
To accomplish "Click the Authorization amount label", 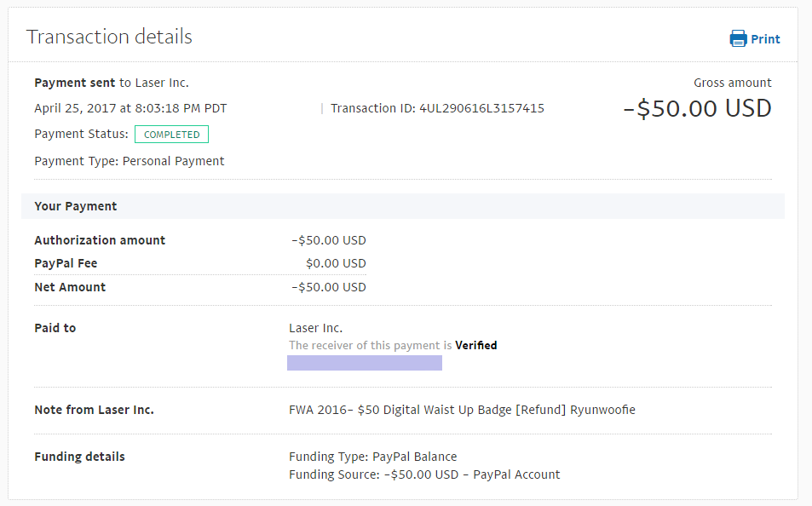I will click(100, 240).
